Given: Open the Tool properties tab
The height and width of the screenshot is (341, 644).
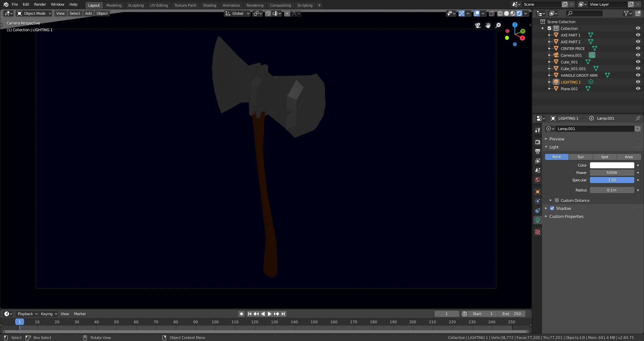Looking at the screenshot, I should coord(538,130).
